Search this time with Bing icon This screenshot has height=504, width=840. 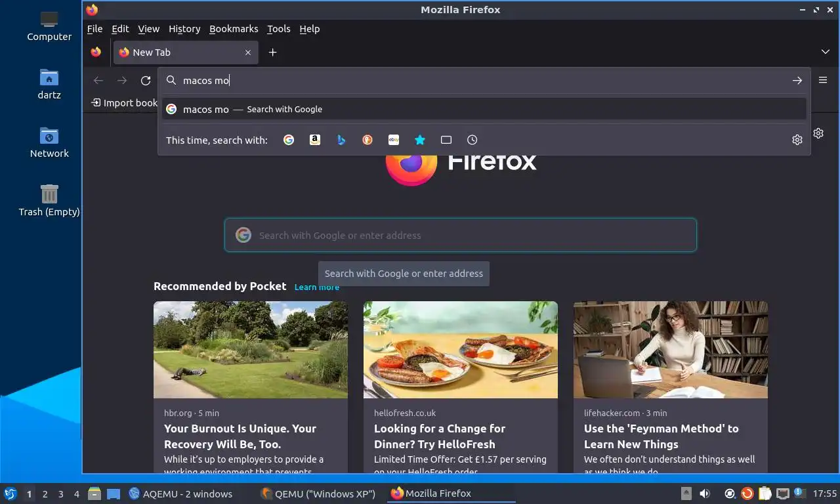pyautogui.click(x=341, y=140)
